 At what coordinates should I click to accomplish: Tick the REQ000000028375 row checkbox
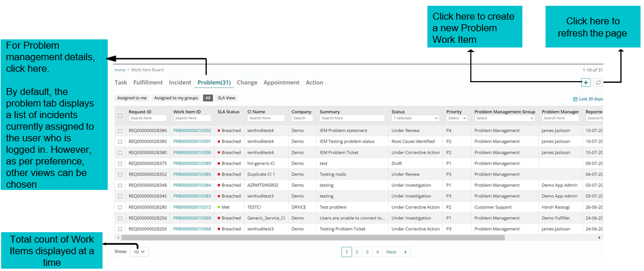[x=120, y=163]
